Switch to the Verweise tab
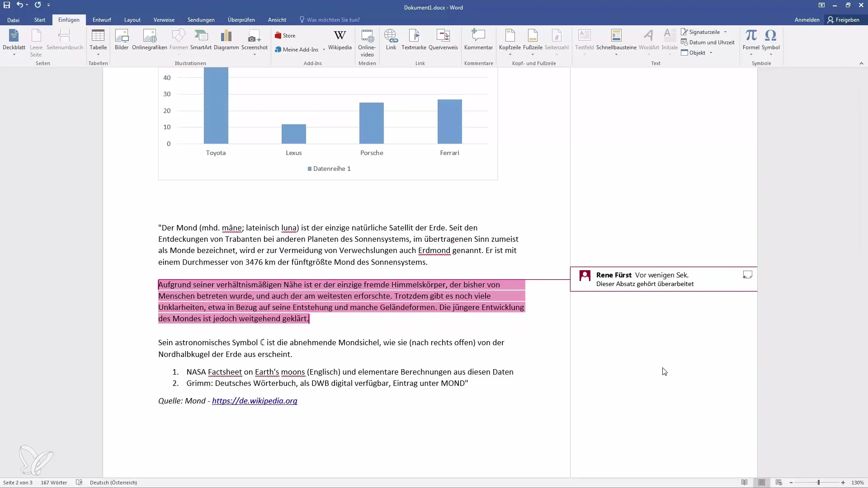This screenshot has width=868, height=488. pyautogui.click(x=164, y=20)
